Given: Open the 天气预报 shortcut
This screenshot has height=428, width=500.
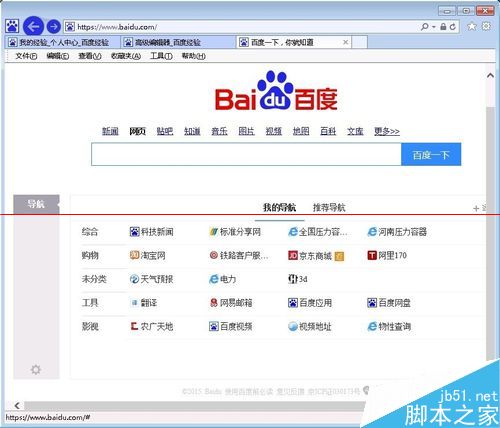Looking at the screenshot, I should click(x=152, y=279).
